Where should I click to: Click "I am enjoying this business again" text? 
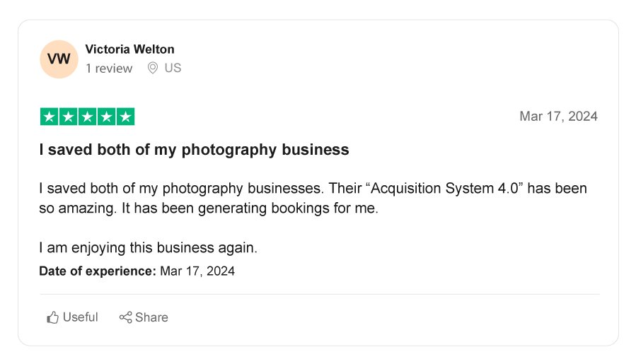point(148,247)
